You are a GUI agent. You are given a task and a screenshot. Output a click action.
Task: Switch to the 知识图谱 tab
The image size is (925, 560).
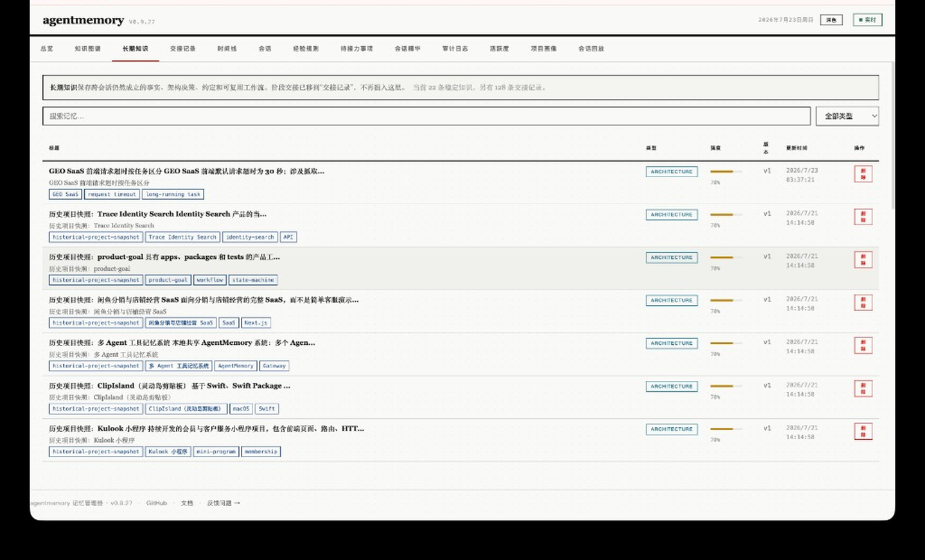coord(87,49)
